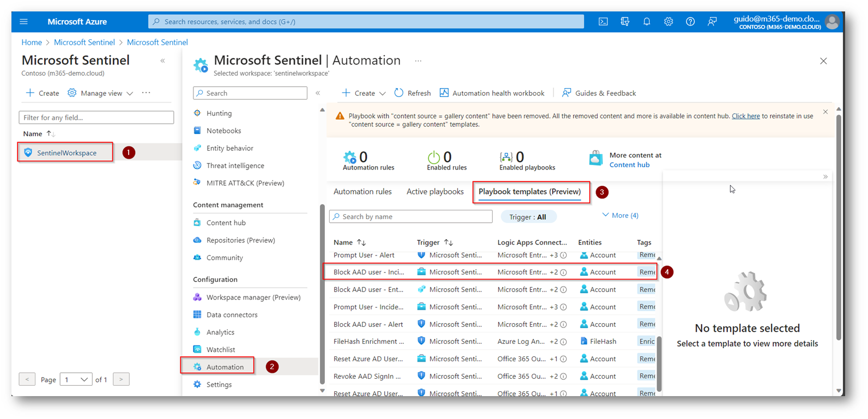This screenshot has width=868, height=419.
Task: Open the Directories and subscriptions filter icon
Action: click(625, 22)
